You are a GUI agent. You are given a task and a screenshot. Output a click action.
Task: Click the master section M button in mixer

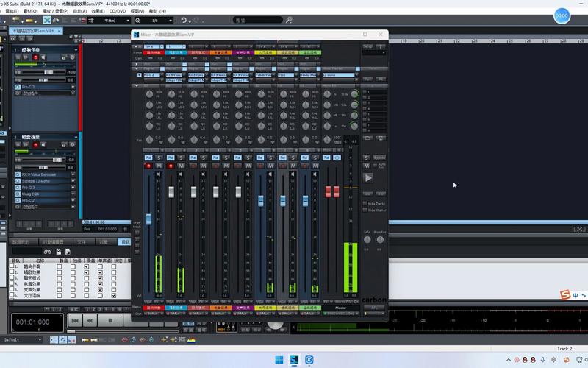click(x=366, y=166)
